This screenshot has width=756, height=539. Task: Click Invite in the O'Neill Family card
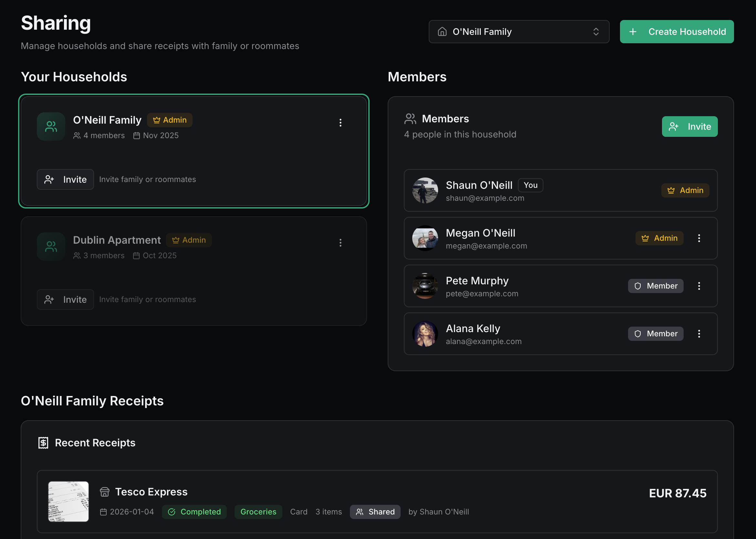tap(66, 179)
